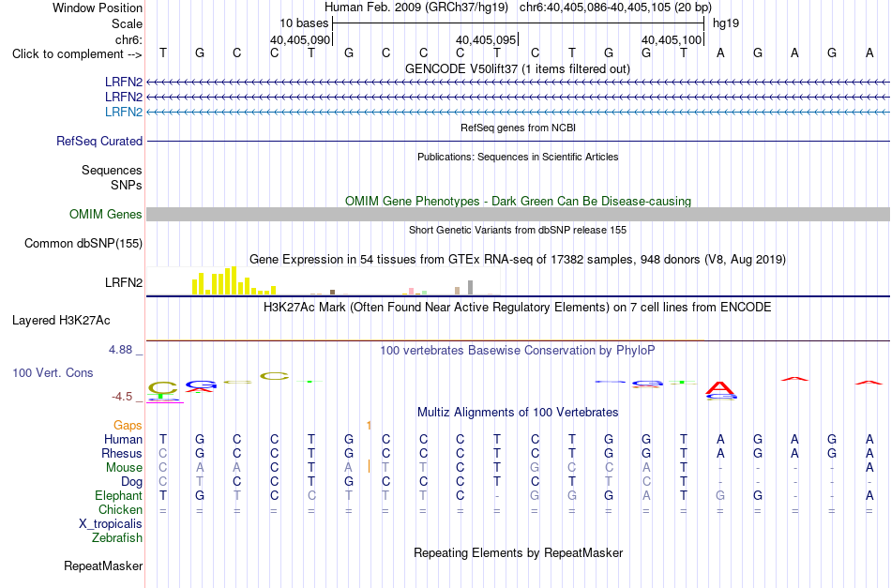The height and width of the screenshot is (588, 891).
Task: Click the RefSeq Curated gene line
Action: 519,141
